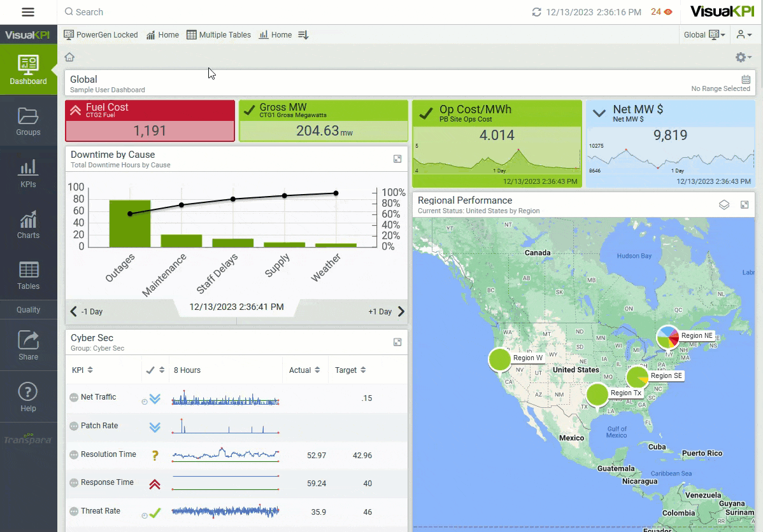Viewport: 763px width, 532px height.
Task: Open Charts in sidebar
Action: pyautogui.click(x=28, y=225)
